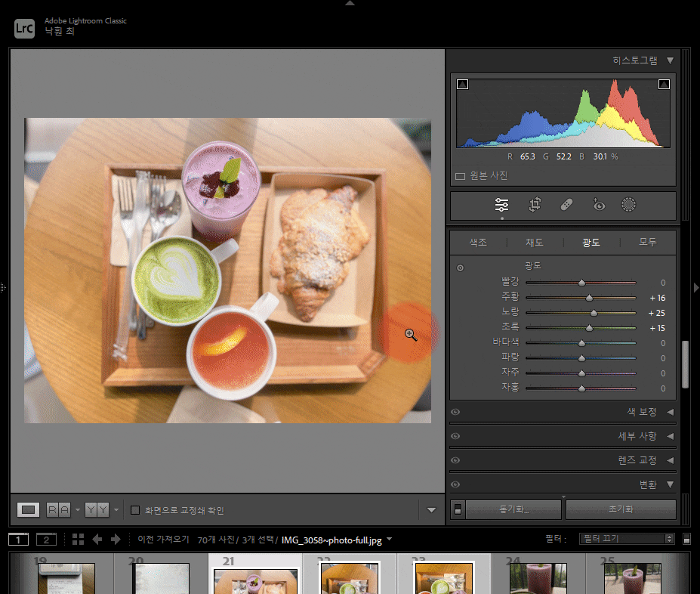Open the filmstrip grid view icon
The height and width of the screenshot is (594, 700).
tap(78, 540)
